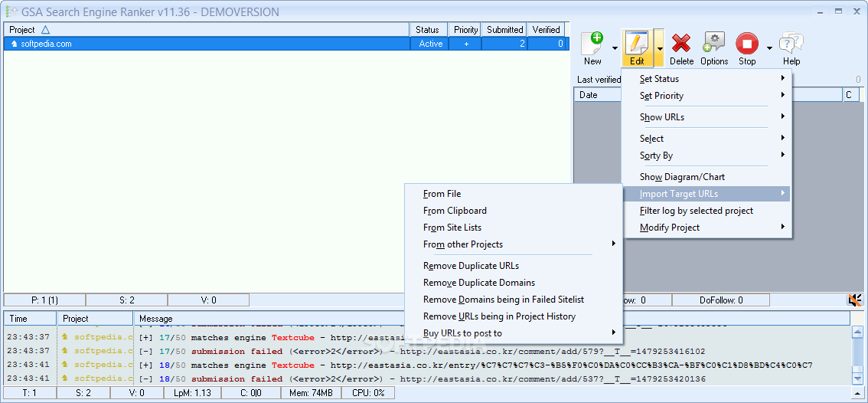Sort by the Project column header

tap(207, 30)
